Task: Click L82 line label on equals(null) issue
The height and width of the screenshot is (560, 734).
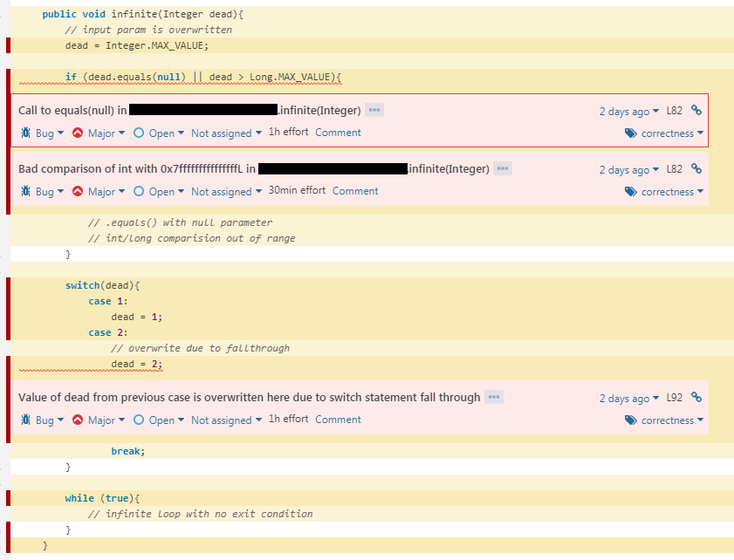Action: [x=674, y=111]
